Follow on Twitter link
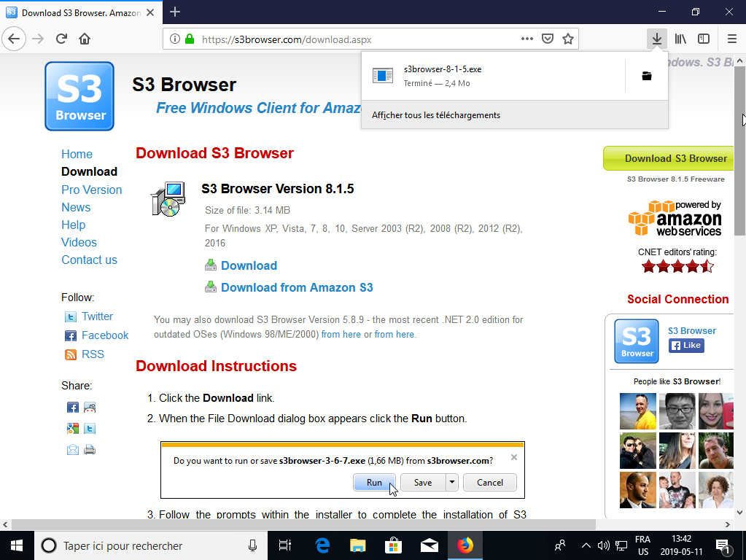 pyautogui.click(x=97, y=316)
